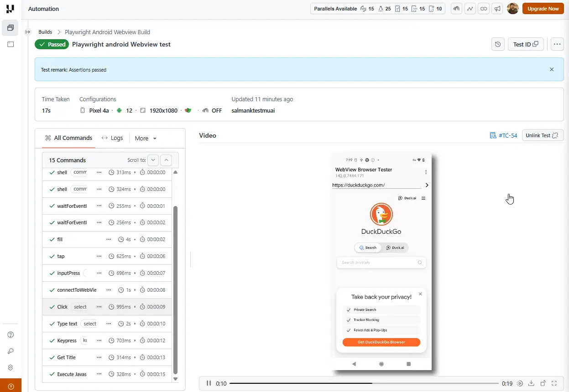
Task: Open ellipsis menu on the Keypress row
Action: coord(99,340)
